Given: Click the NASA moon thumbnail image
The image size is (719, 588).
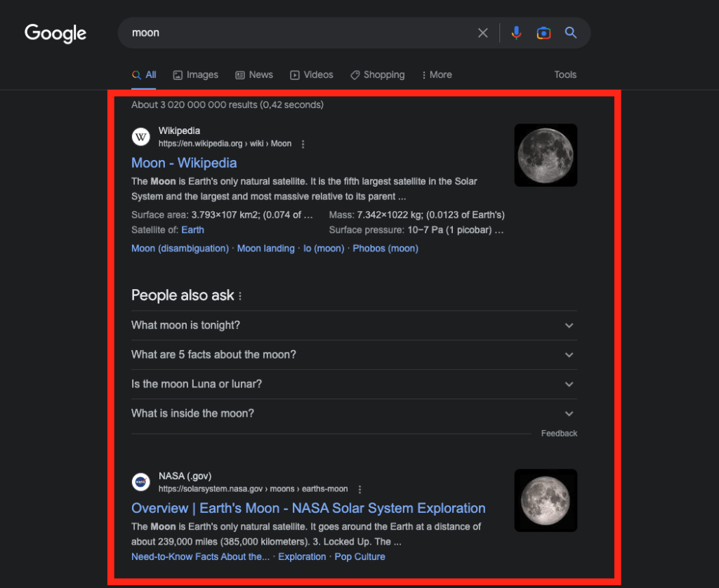Looking at the screenshot, I should (x=546, y=500).
